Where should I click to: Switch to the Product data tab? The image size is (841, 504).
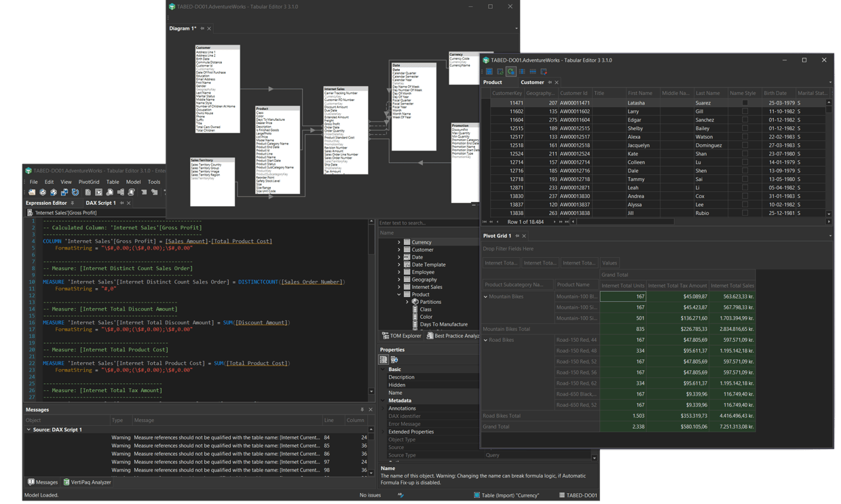coord(492,82)
